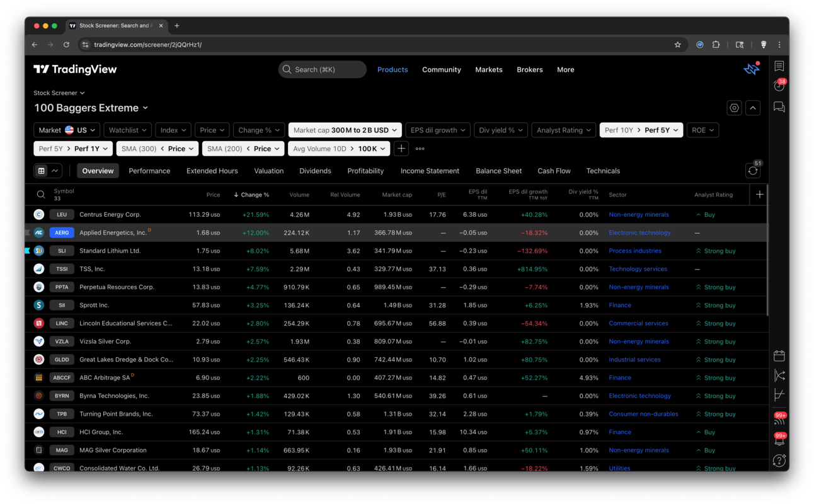Viewport: 814px width, 504px height.
Task: Open the calendar panel in the sidebar
Action: pyautogui.click(x=779, y=356)
